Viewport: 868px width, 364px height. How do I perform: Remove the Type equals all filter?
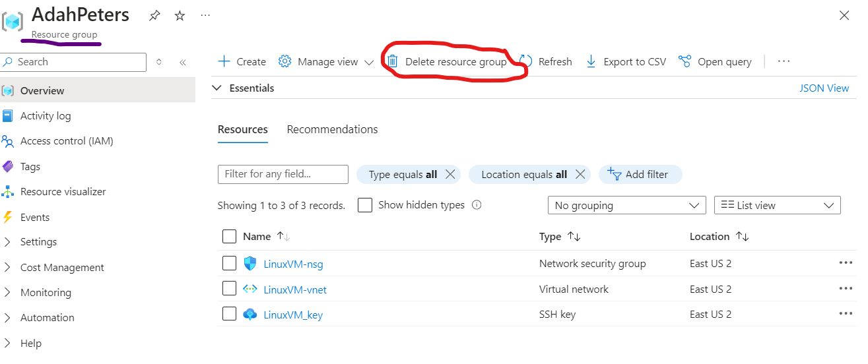[450, 174]
